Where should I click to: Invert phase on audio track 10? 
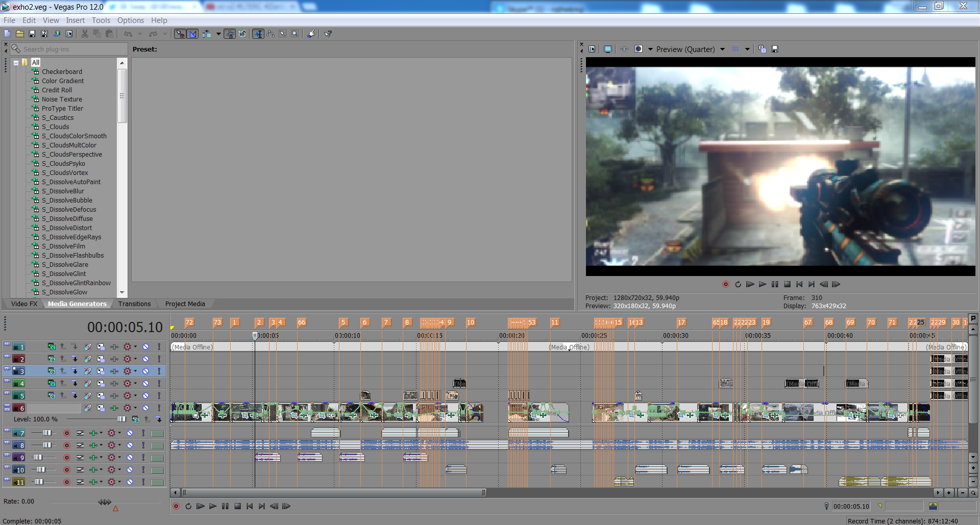pos(80,470)
